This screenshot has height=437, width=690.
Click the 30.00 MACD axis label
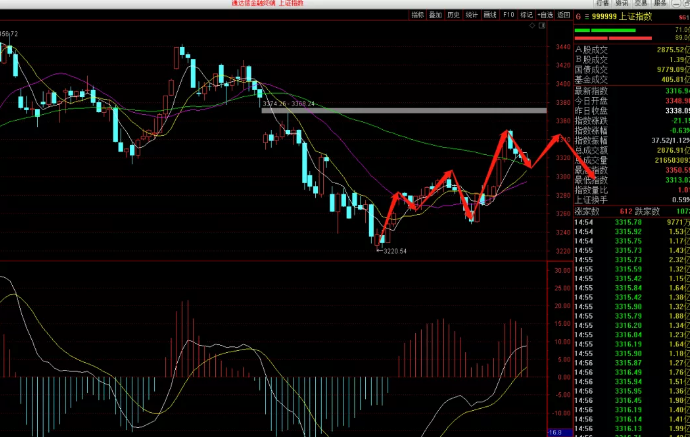pos(562,270)
